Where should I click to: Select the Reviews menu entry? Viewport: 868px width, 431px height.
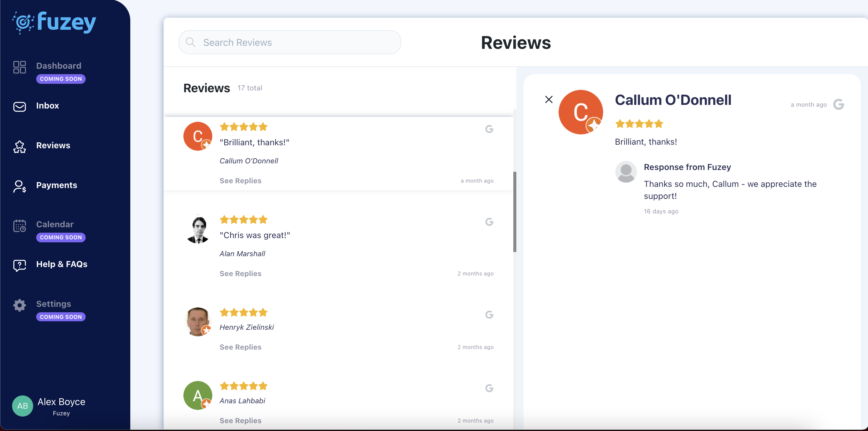tap(53, 145)
